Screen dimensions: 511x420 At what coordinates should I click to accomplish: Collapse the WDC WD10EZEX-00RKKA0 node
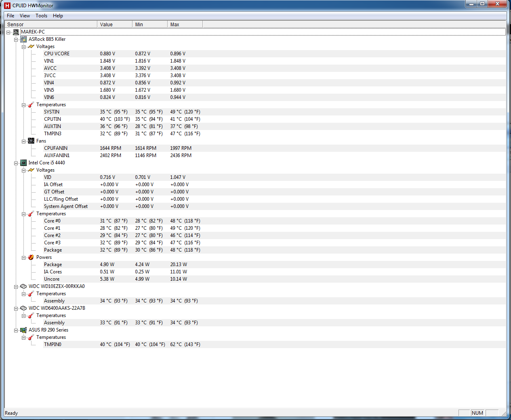[16, 287]
